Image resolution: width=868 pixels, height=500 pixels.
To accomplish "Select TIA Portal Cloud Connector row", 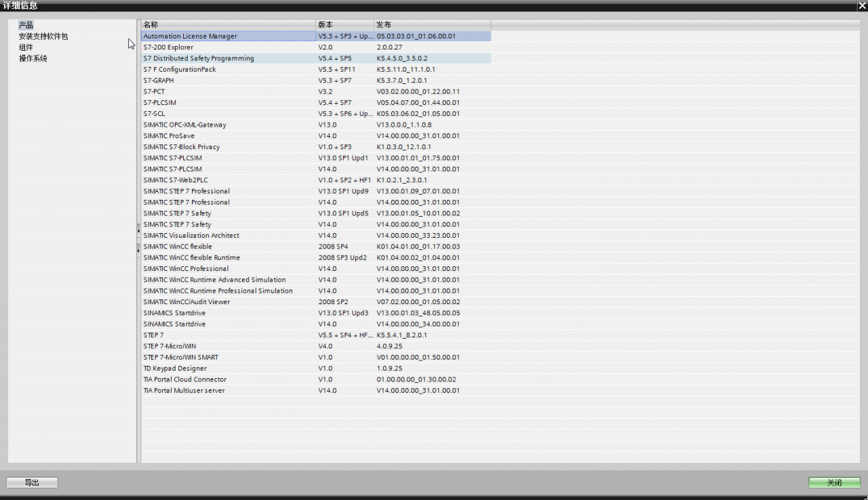I will click(x=316, y=379).
